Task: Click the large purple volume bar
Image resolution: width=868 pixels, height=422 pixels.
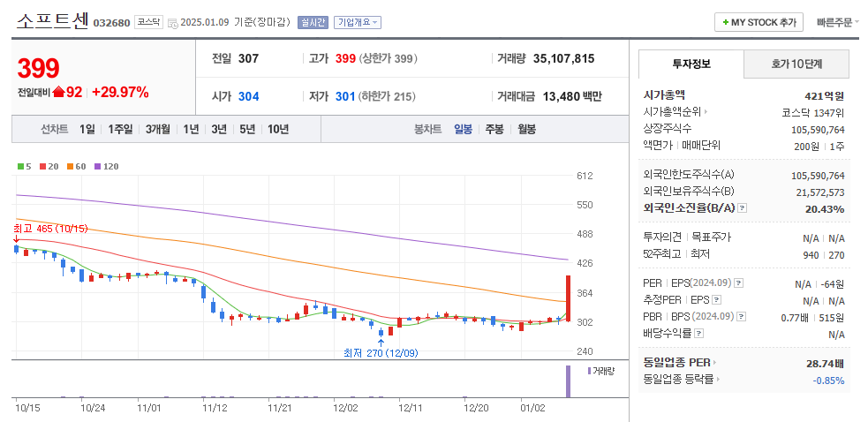Action: [568, 381]
